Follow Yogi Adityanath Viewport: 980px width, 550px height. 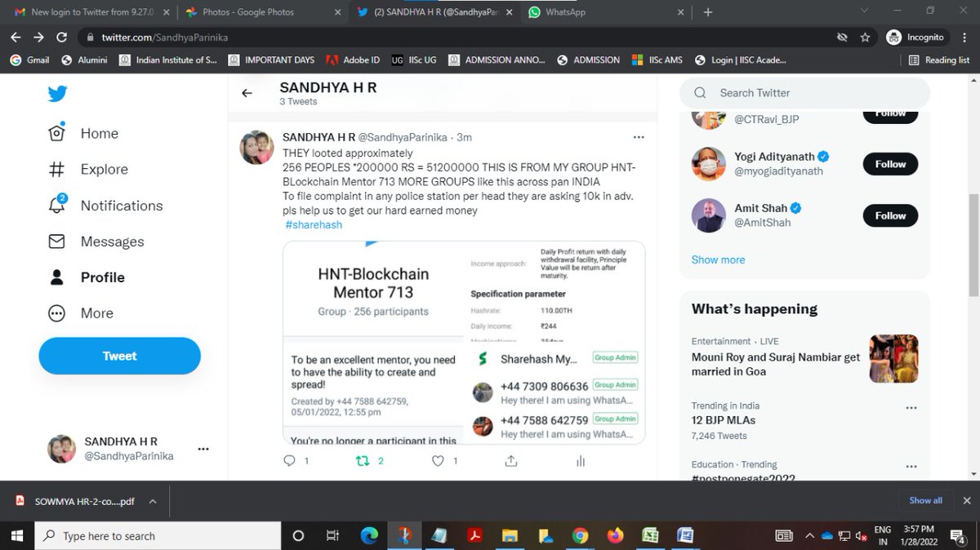point(890,164)
